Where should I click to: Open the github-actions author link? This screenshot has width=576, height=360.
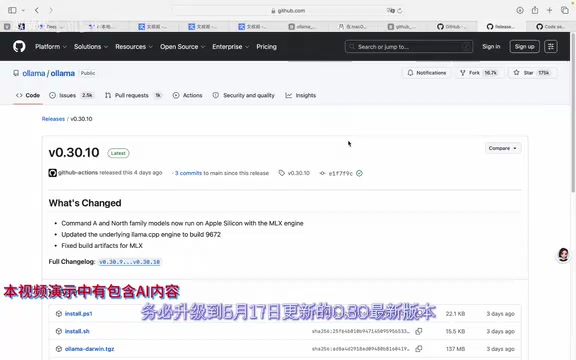tap(78, 172)
